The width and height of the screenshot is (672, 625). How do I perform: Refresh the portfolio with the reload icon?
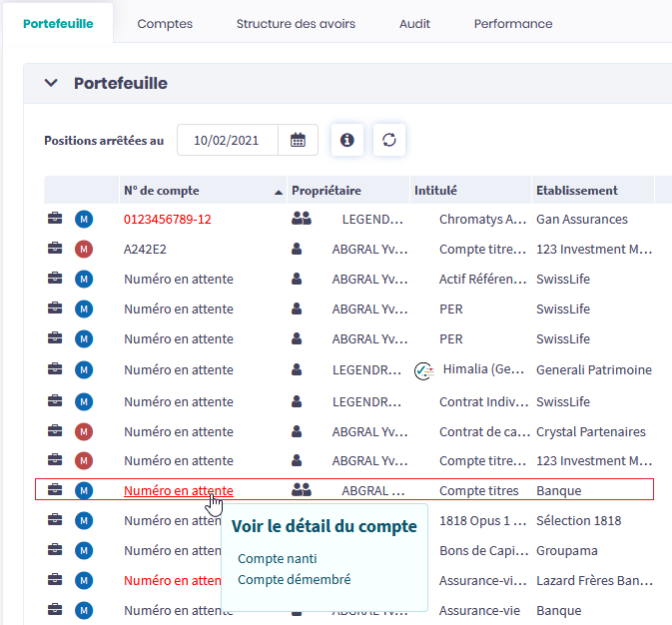[x=389, y=141]
